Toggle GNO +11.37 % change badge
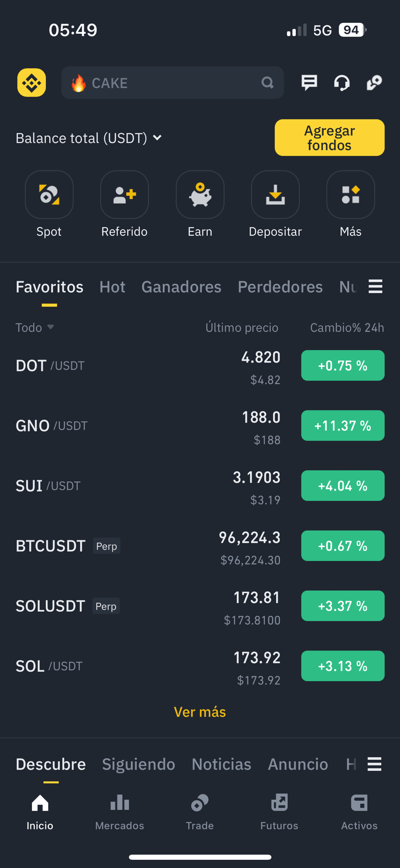The height and width of the screenshot is (868, 400). click(x=343, y=426)
